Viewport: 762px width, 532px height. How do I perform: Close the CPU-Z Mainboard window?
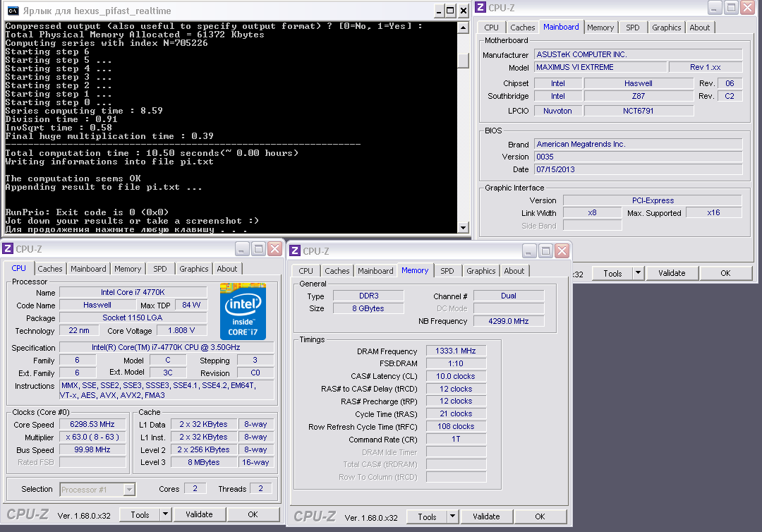(x=747, y=8)
